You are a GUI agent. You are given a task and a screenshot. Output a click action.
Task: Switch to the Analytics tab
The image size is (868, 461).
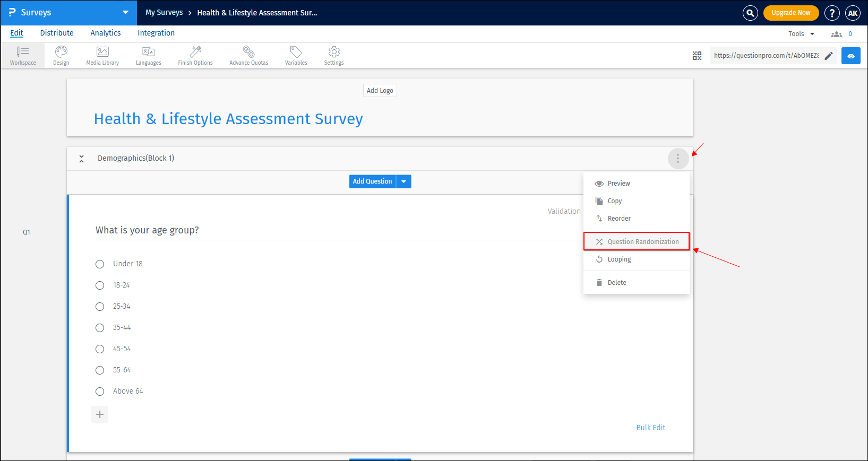point(106,33)
